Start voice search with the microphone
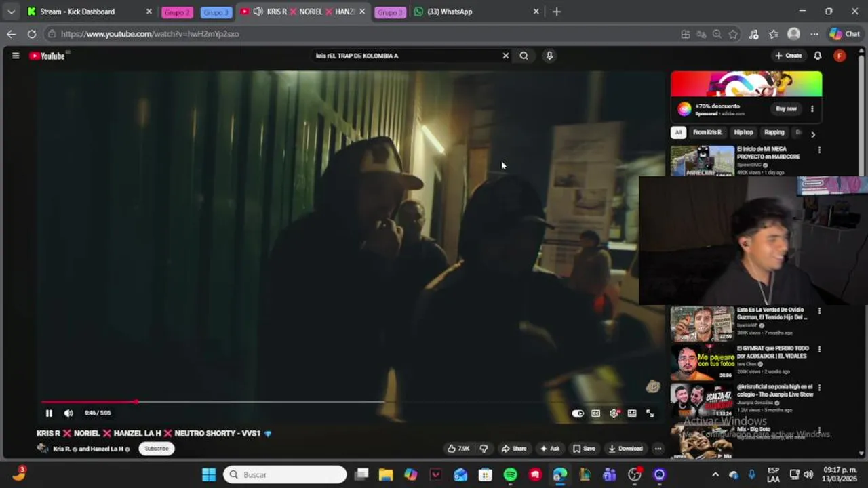868x488 pixels. 549,56
